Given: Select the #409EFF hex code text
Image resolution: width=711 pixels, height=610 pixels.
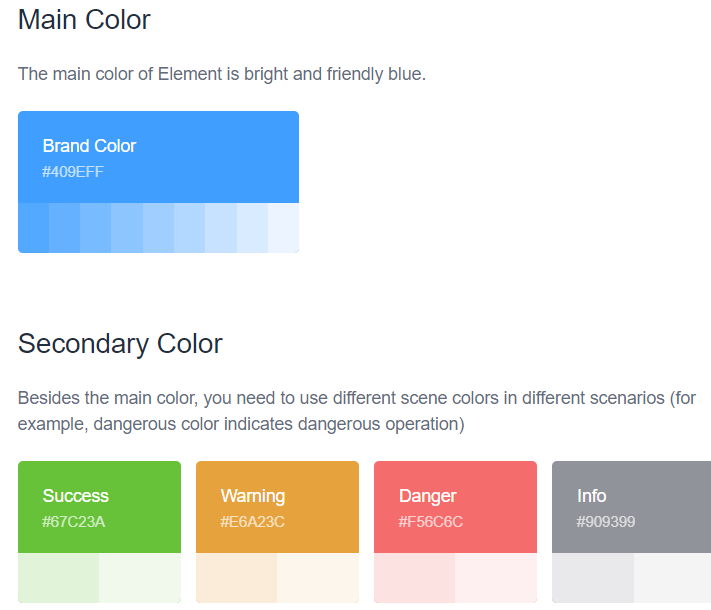Looking at the screenshot, I should click(73, 172).
